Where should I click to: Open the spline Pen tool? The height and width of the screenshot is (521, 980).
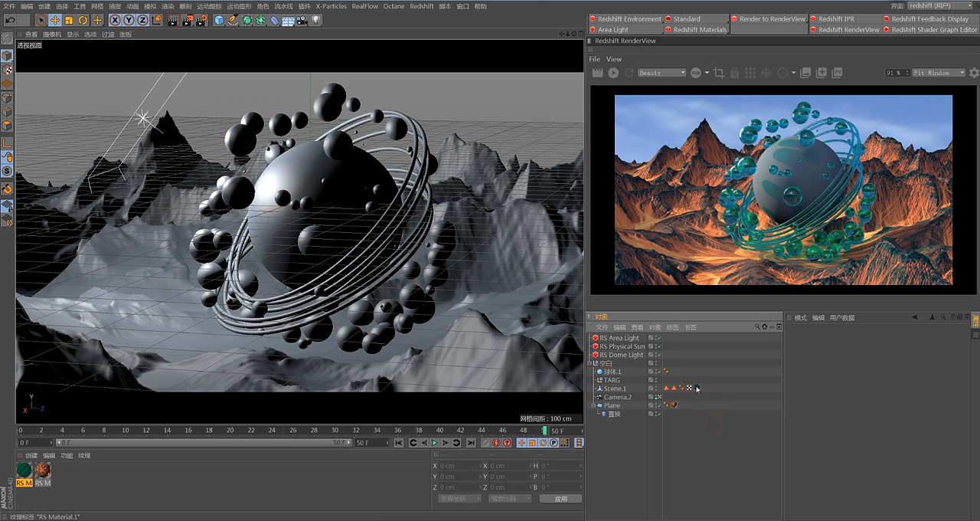click(x=234, y=20)
